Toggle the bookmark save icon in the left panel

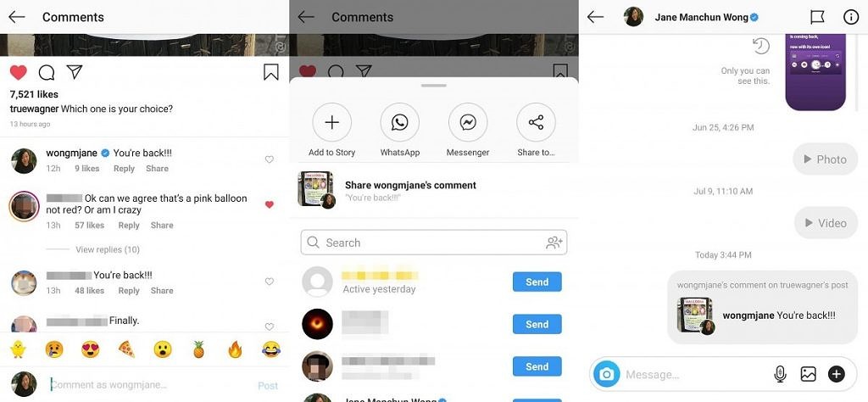270,72
